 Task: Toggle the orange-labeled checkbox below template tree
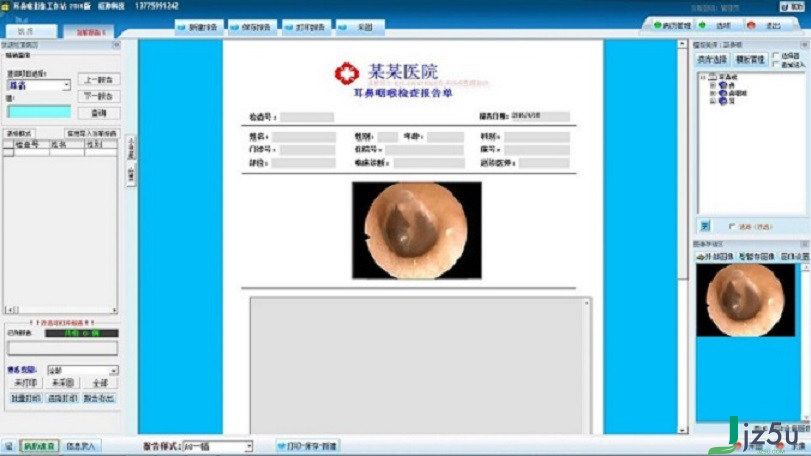point(732,226)
